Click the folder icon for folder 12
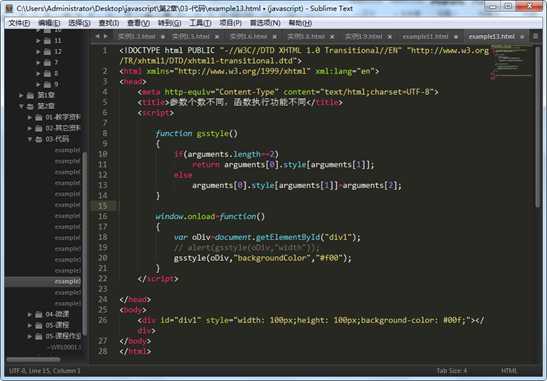 pos(47,52)
